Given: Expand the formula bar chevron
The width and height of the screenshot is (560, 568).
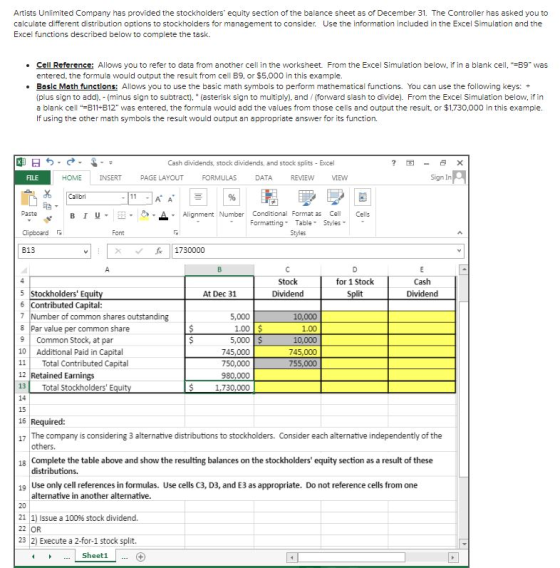Looking at the screenshot, I should pos(459,251).
